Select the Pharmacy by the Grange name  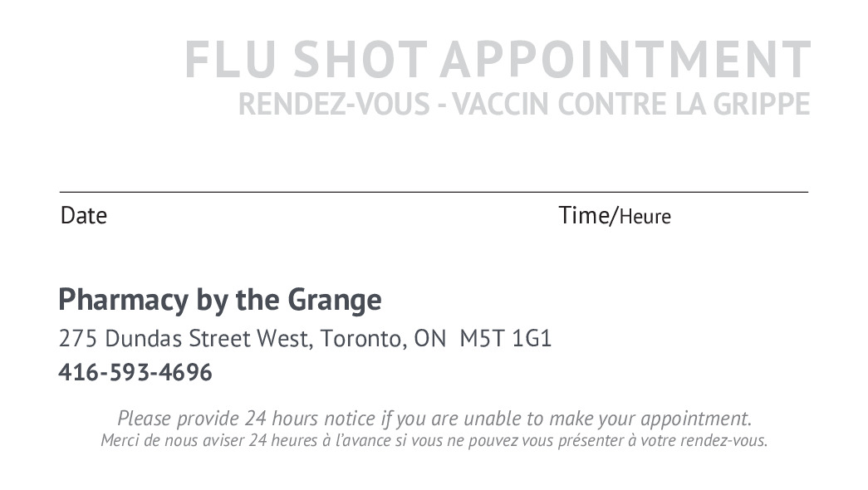tap(220, 300)
